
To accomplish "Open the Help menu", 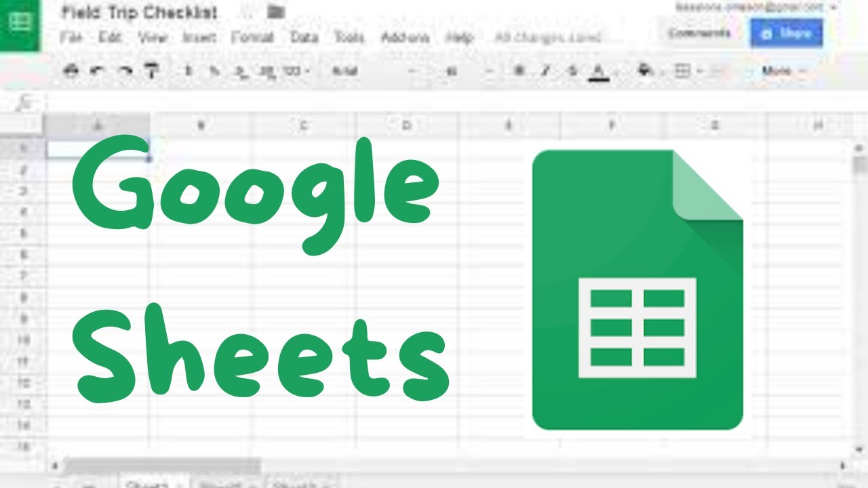I will point(460,37).
